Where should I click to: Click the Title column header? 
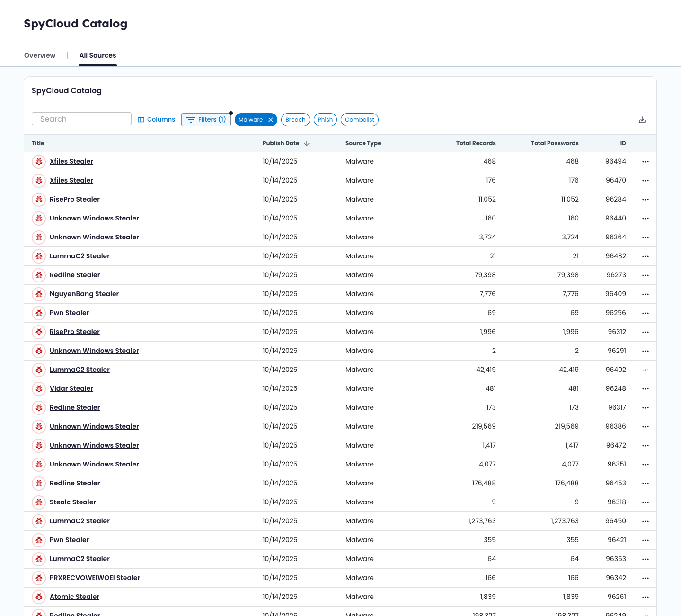(x=38, y=143)
